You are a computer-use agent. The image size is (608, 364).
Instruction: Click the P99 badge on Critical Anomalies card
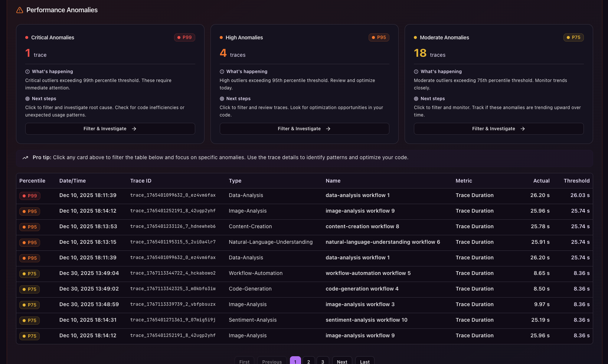tap(184, 37)
